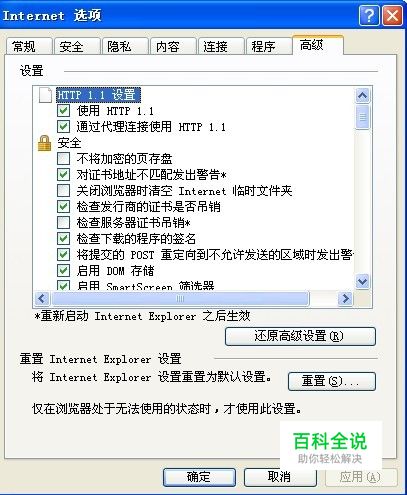
Task: Close the Internet 选项 dialog with X
Action: (392, 15)
